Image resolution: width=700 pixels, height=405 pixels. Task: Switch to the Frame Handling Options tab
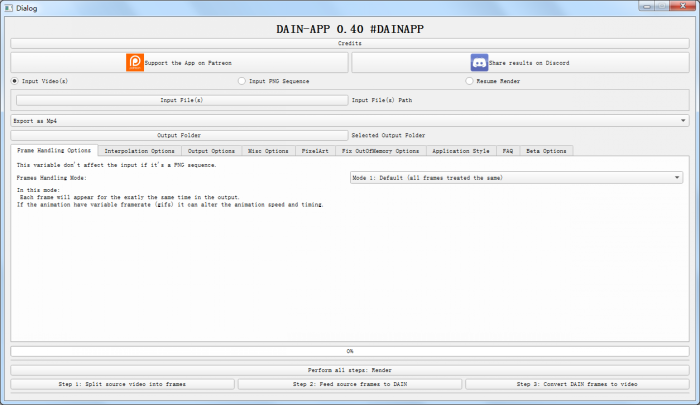[x=54, y=150]
